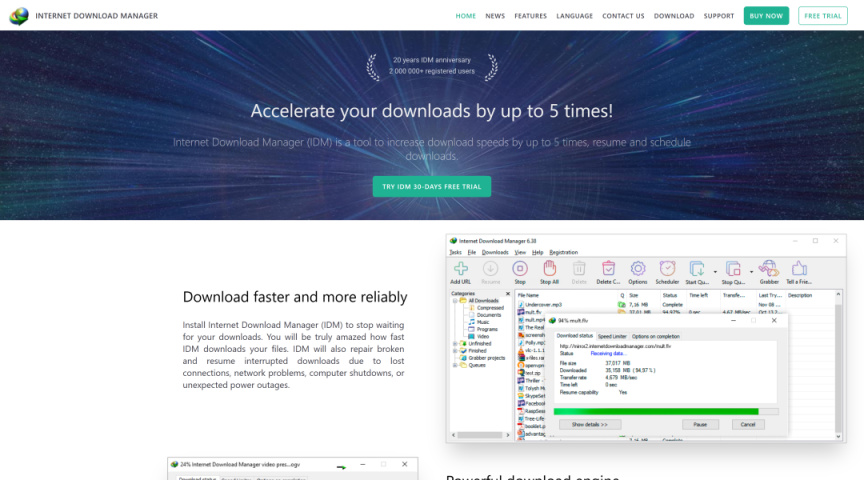Image resolution: width=864 pixels, height=480 pixels.
Task: Open the Registration menu
Action: point(563,252)
